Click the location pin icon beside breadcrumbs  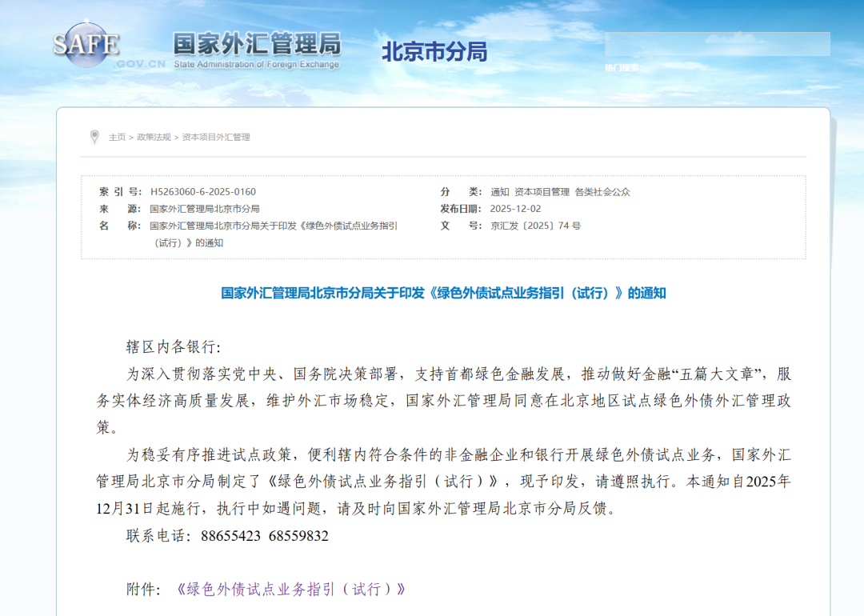(x=94, y=137)
